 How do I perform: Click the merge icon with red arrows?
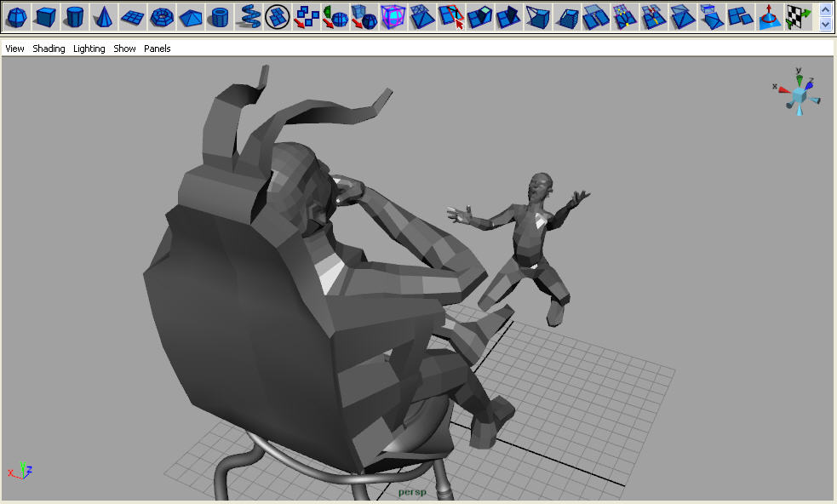coord(654,17)
